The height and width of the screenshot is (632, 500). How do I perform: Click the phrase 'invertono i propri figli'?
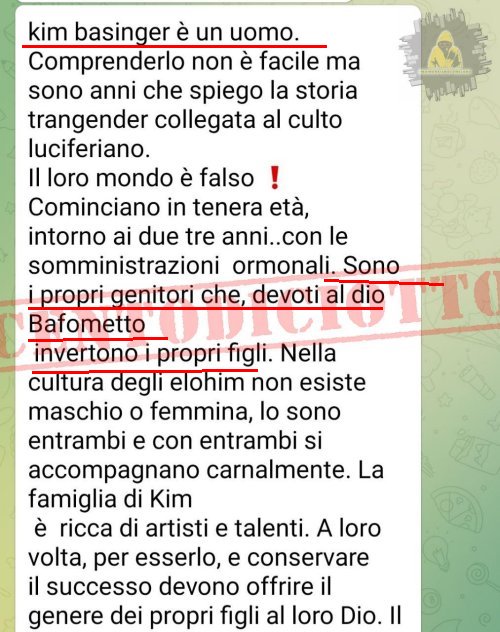(151, 353)
